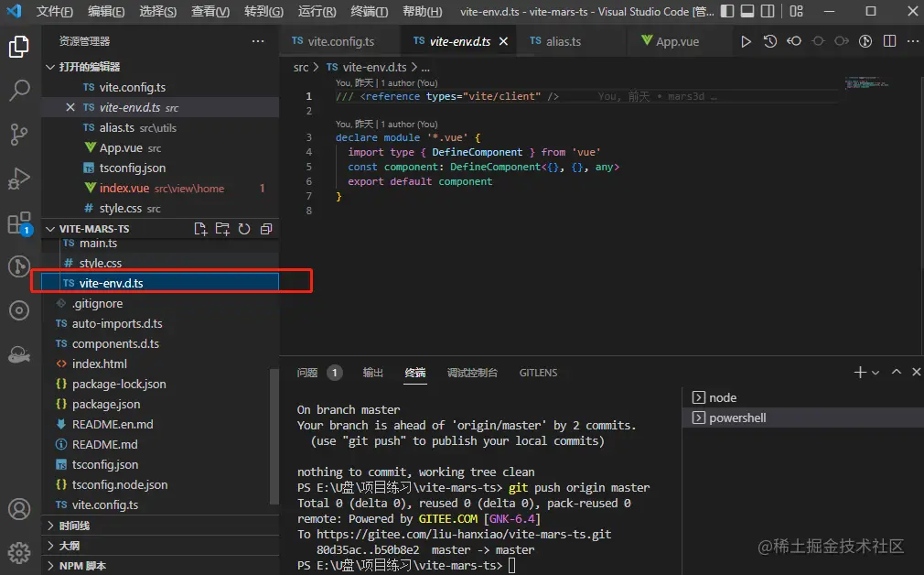The width and height of the screenshot is (924, 575).
Task: Open the Go menu
Action: (263, 11)
